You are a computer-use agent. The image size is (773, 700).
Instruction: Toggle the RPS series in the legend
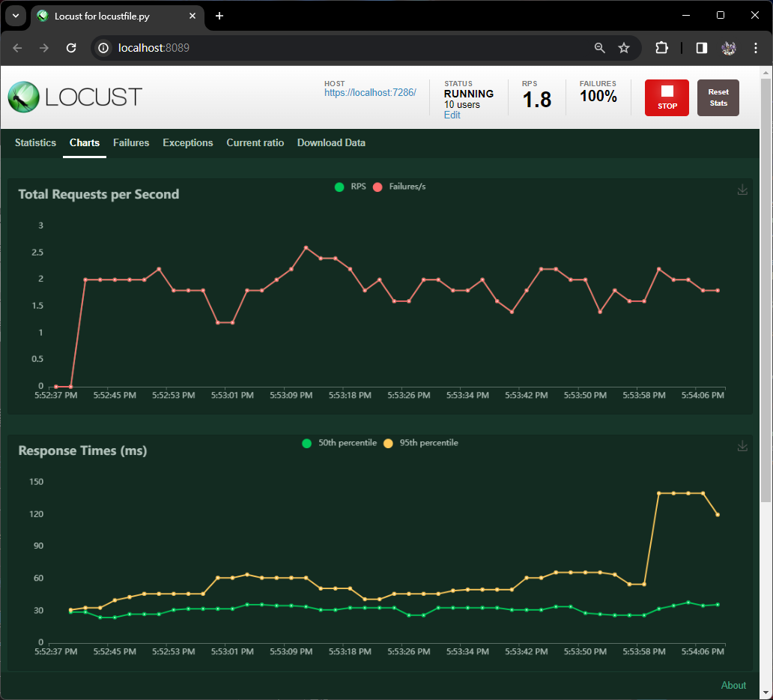click(x=351, y=187)
